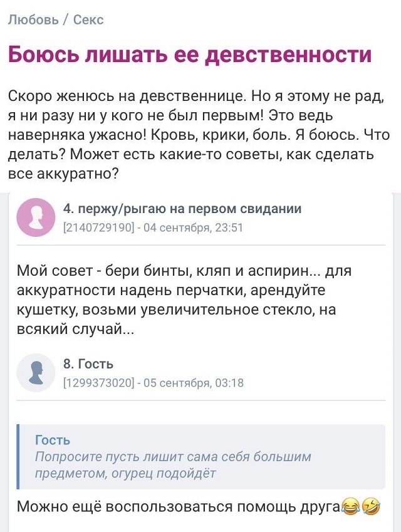
Task: Click the gray avatar of commenter 8
Action: [x=36, y=372]
